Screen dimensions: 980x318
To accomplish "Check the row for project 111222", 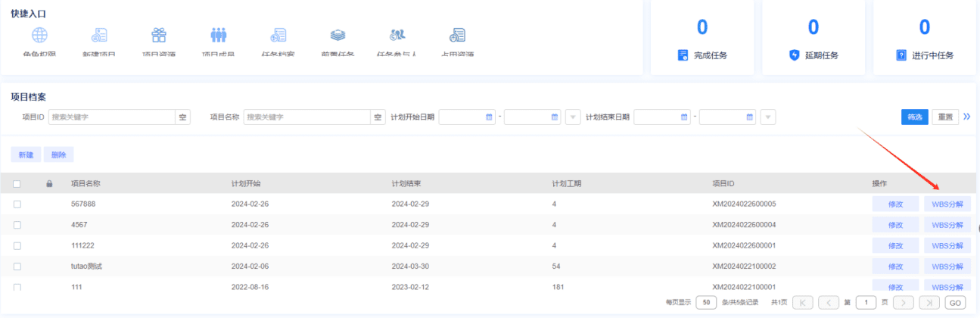I will tap(17, 245).
